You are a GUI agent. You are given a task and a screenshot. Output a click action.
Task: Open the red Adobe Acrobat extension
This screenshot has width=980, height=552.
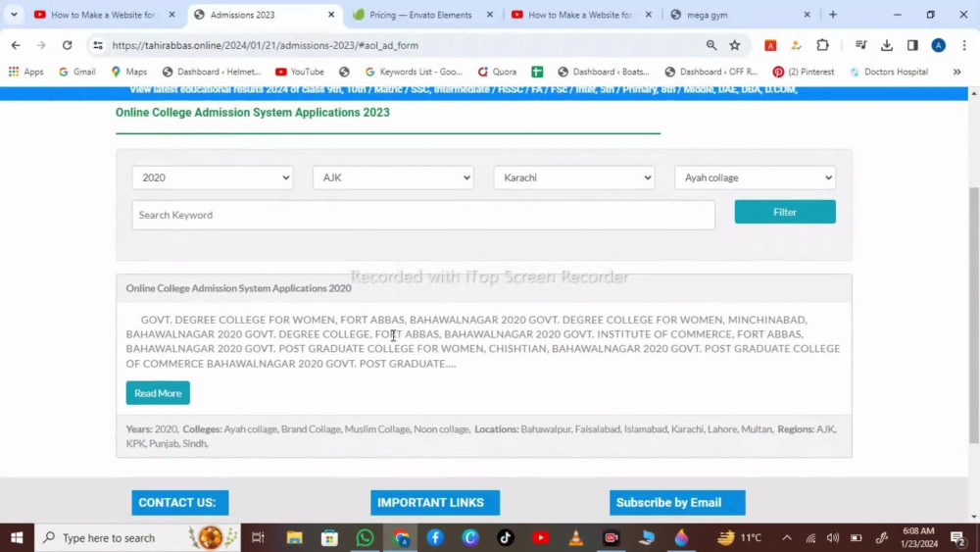[x=770, y=45]
